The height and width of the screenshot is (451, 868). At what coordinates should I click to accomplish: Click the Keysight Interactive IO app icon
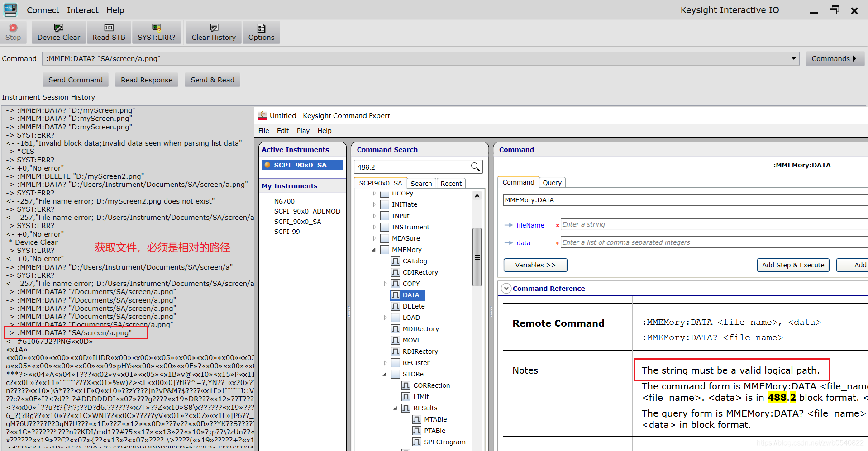click(x=10, y=9)
